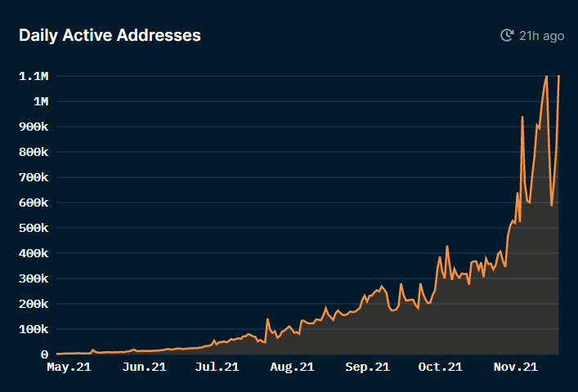The height and width of the screenshot is (392, 578).
Task: Click the late-July spike on the line
Action: coord(267,319)
